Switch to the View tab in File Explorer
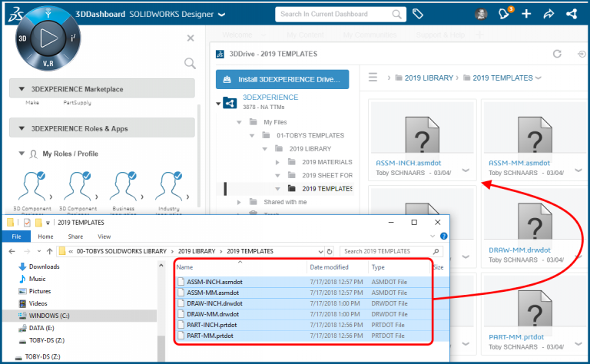Image resolution: width=590 pixels, height=364 pixels. tap(104, 237)
